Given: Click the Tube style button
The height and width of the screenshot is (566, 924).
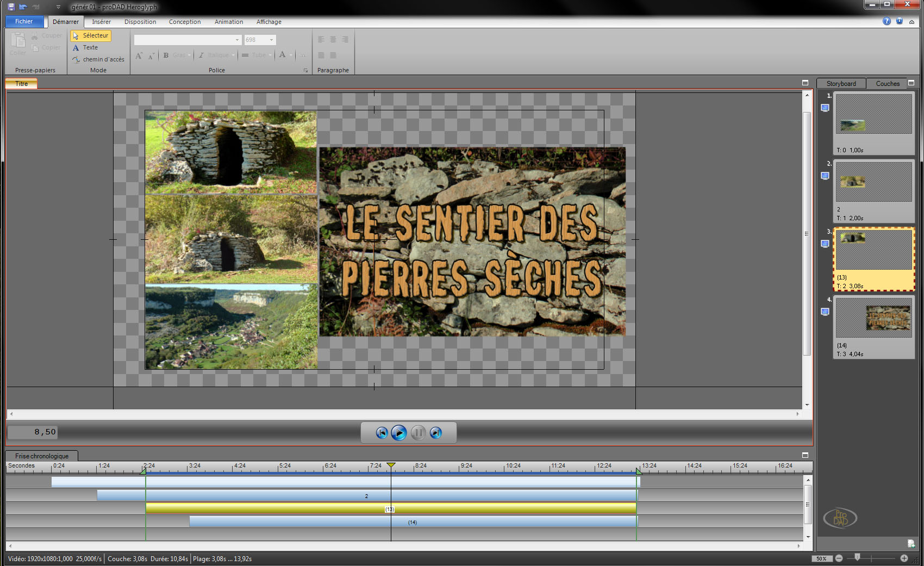Looking at the screenshot, I should point(253,55).
